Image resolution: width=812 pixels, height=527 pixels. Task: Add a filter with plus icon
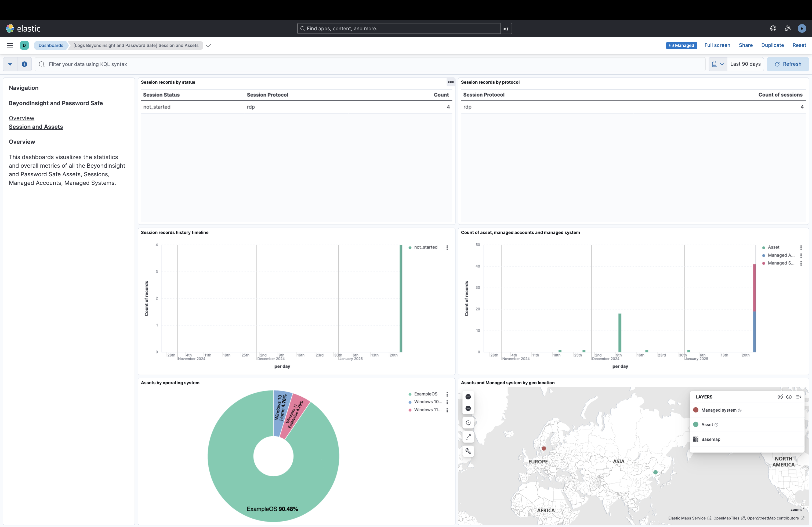[24, 64]
